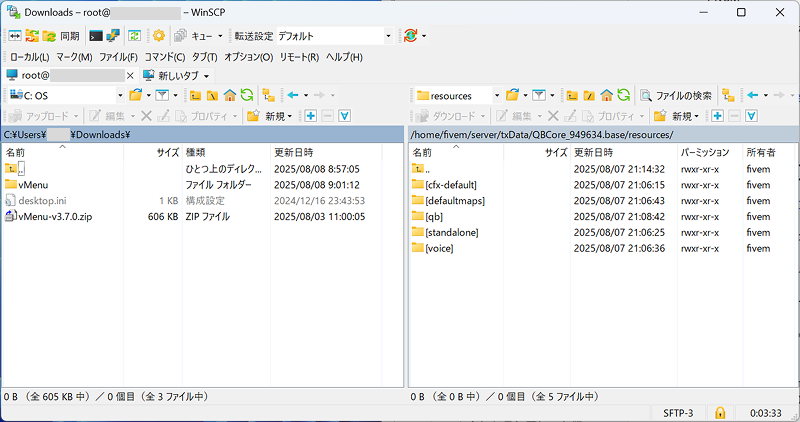Go to remote home directory icon

[x=606, y=95]
